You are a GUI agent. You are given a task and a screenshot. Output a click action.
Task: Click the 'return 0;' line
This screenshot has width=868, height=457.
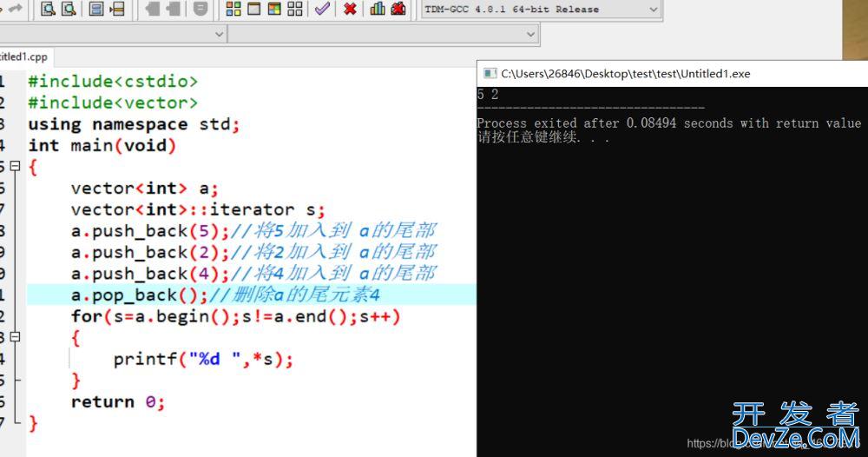118,402
